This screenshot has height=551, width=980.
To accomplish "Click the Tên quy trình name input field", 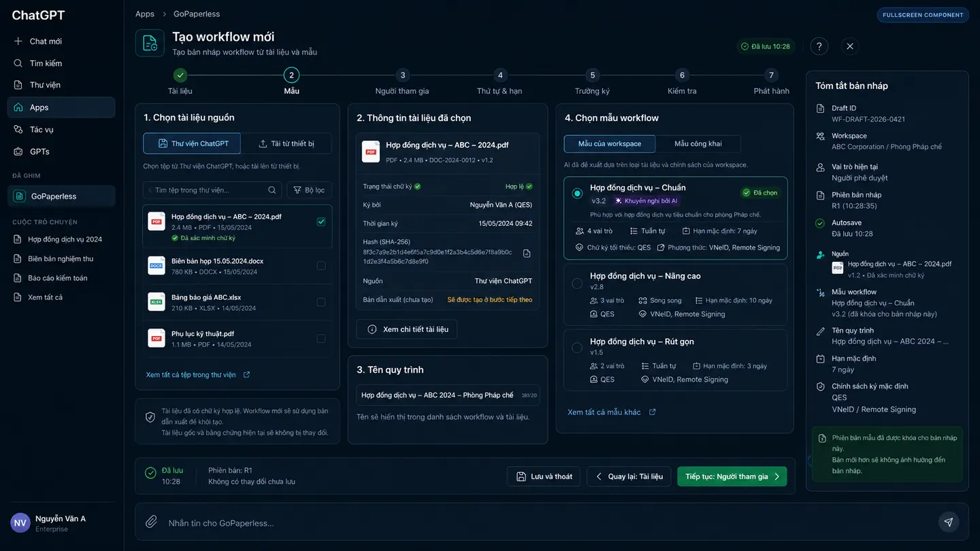I will pyautogui.click(x=448, y=395).
